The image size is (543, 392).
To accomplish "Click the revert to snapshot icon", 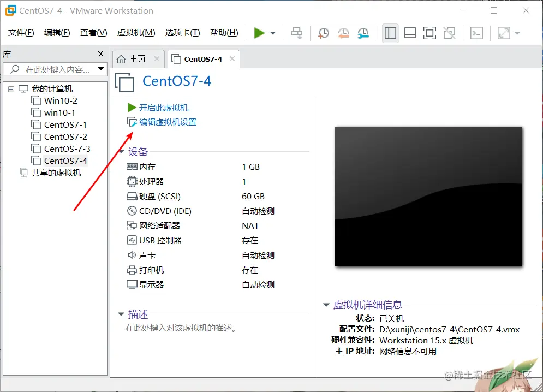I will tap(343, 33).
